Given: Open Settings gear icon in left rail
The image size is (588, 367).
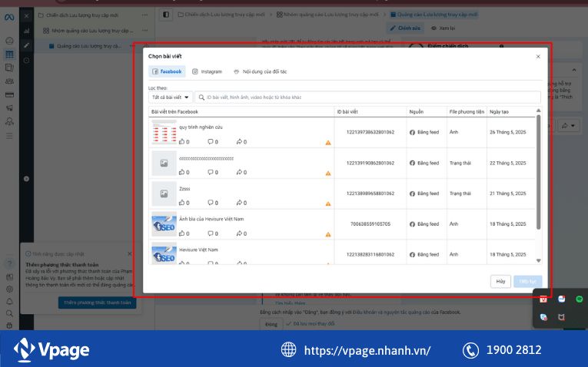Looking at the screenshot, I should click(10, 289).
